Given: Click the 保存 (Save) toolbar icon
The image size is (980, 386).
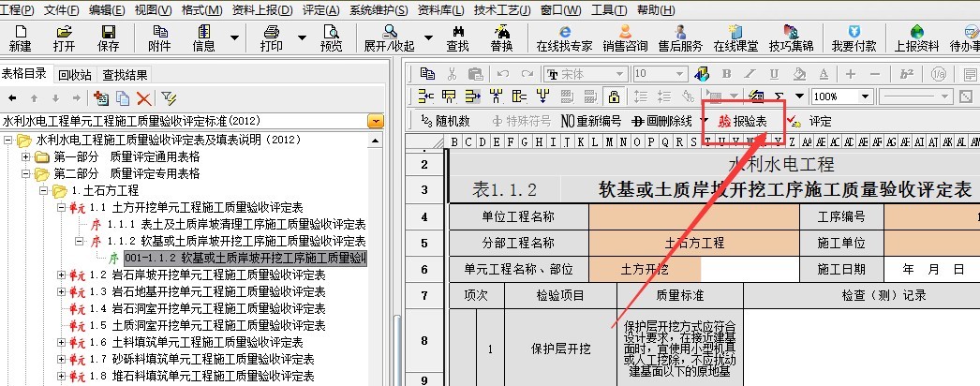Looking at the screenshot, I should point(108,38).
